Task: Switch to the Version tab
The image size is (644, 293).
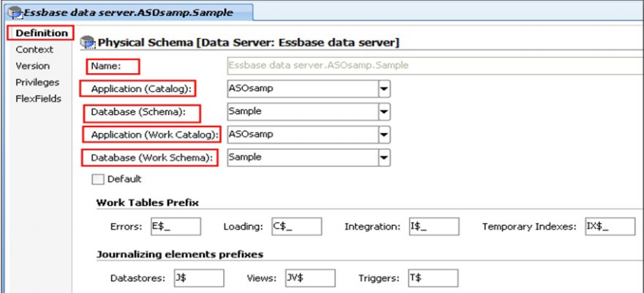Action: [33, 66]
